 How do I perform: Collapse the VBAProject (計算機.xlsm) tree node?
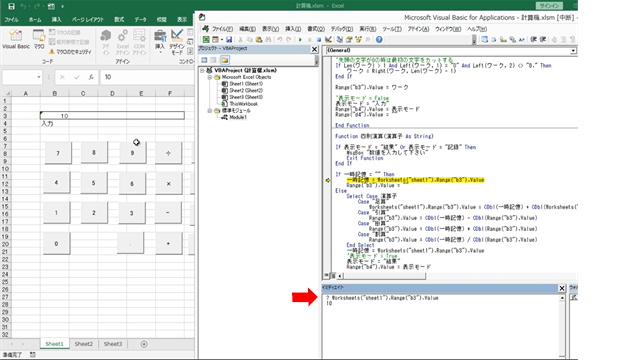tap(202, 70)
